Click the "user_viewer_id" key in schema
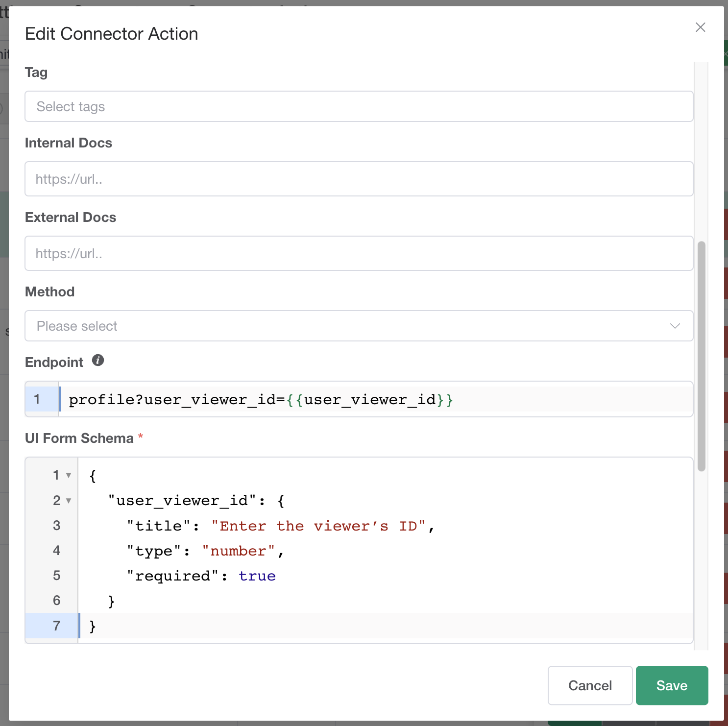 point(182,501)
